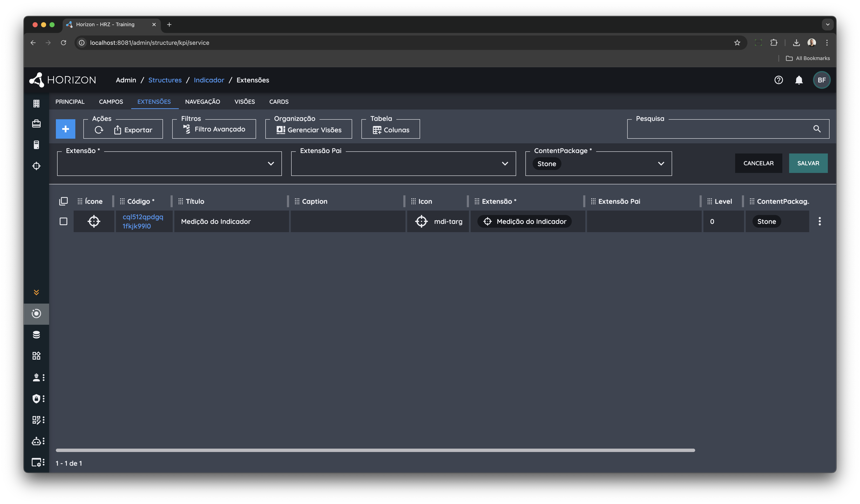This screenshot has width=860, height=504.
Task: Click the Level column header
Action: point(723,201)
